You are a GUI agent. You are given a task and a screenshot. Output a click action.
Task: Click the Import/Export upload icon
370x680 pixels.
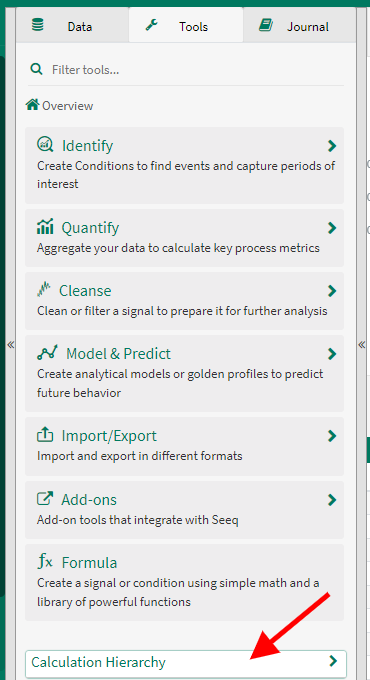[45, 435]
